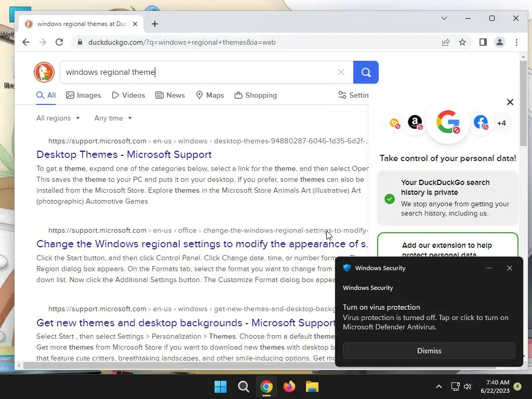The height and width of the screenshot is (399, 532).
Task: Open the Windows Start menu
Action: point(220,387)
